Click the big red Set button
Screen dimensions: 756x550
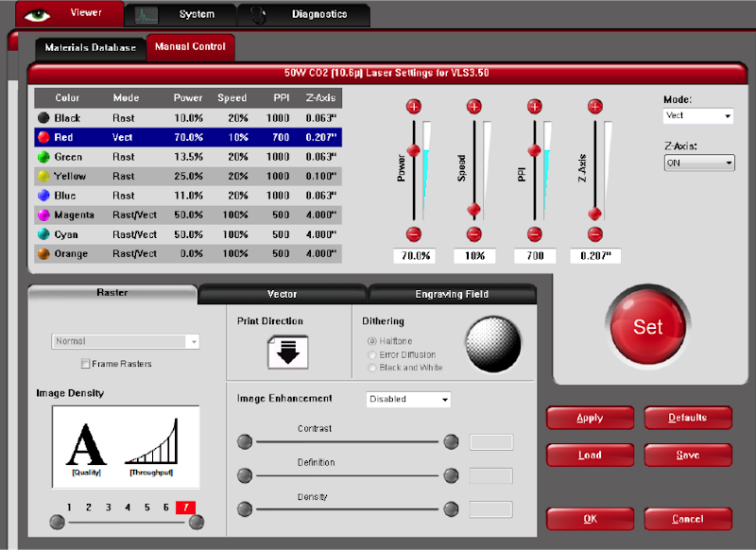[x=647, y=327]
